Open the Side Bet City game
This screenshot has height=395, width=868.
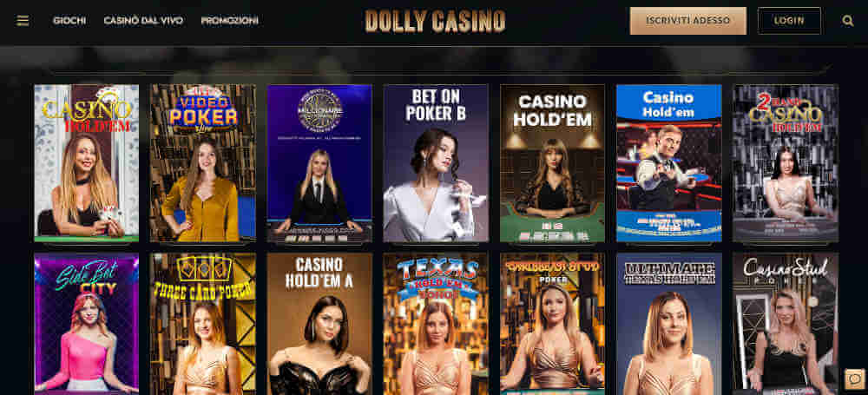86,324
